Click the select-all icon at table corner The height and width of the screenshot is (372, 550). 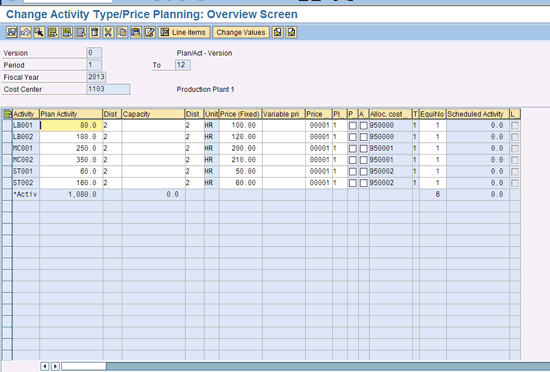tap(7, 114)
